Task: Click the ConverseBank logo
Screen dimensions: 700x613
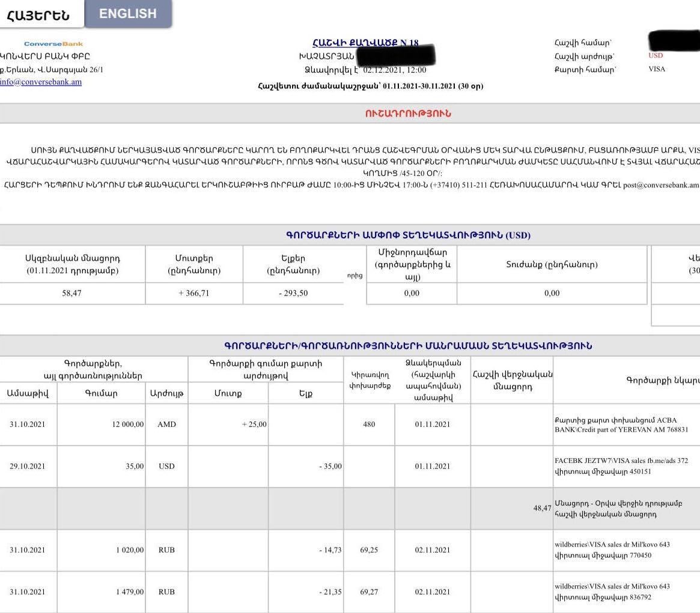Action: [53, 44]
